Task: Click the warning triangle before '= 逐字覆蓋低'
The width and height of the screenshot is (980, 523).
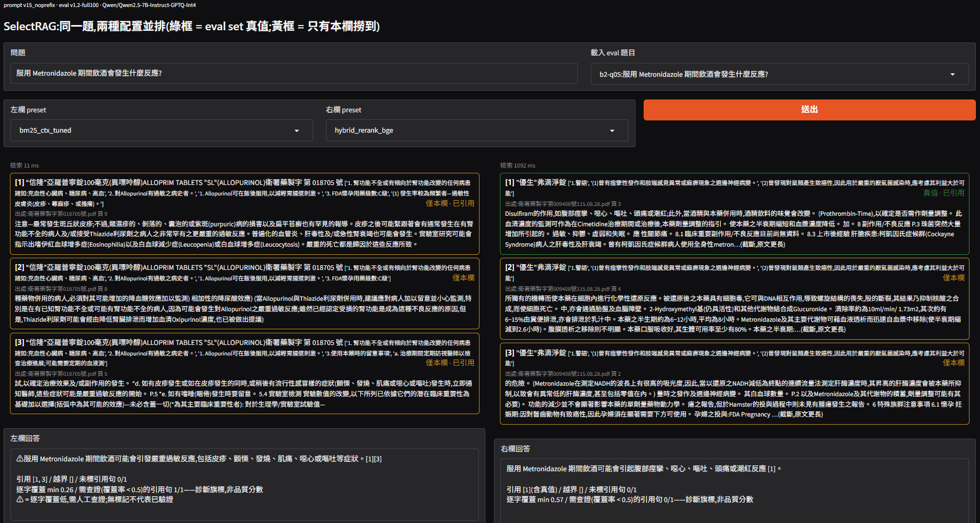Action: (20, 500)
